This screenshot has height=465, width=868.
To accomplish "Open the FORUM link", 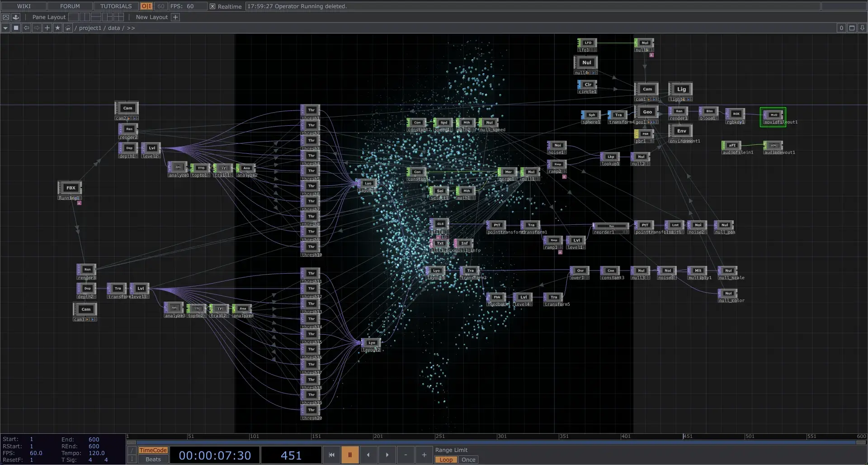I will [70, 6].
